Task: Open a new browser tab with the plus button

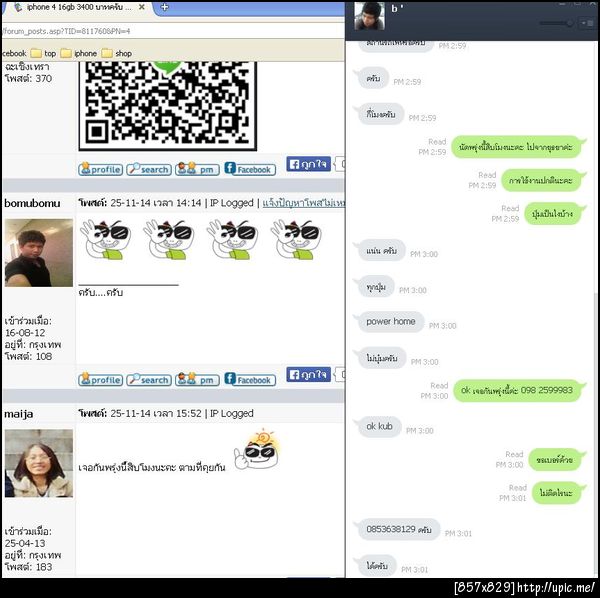Action: 165,7
